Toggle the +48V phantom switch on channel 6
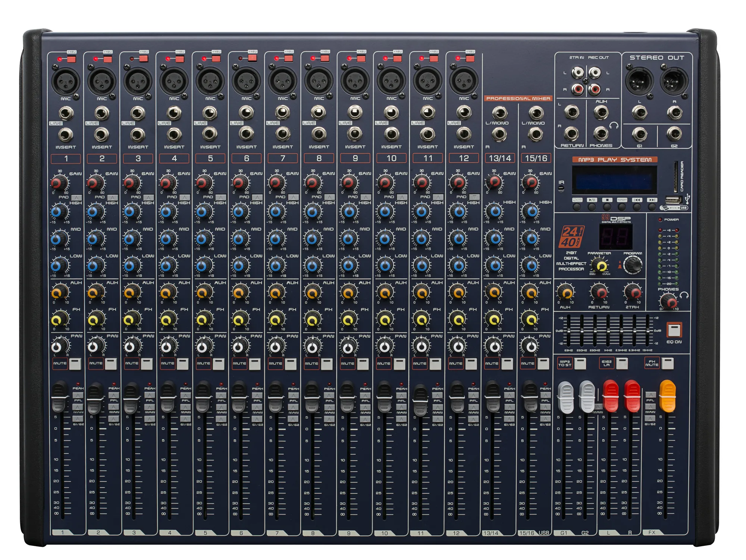Viewport: 746px width, 560px height. [253, 58]
